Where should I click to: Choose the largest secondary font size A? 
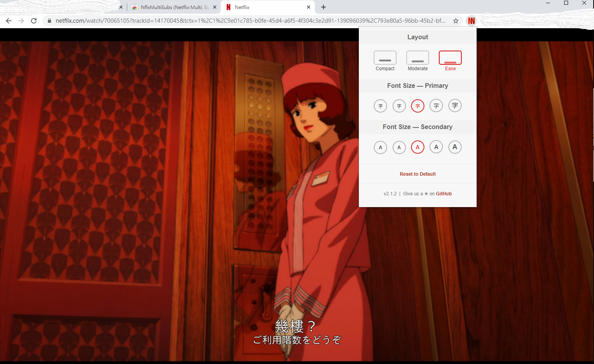(455, 147)
